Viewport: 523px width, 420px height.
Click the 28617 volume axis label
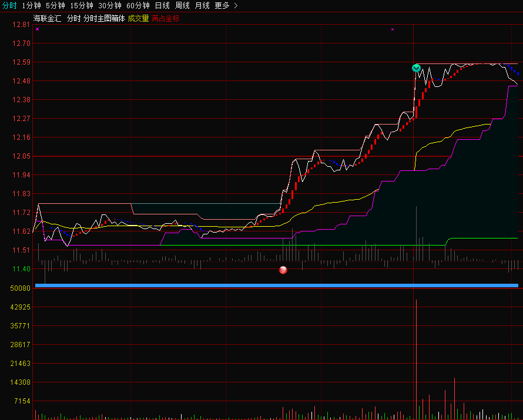click(x=20, y=345)
